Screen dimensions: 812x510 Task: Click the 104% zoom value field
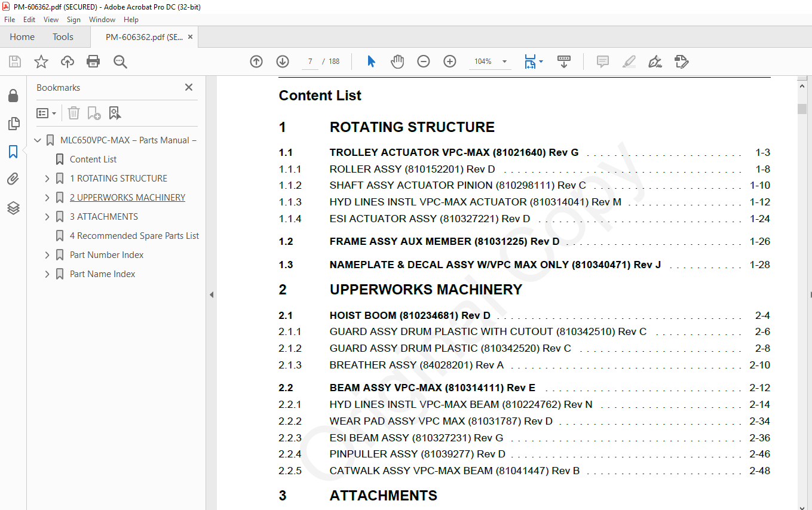click(x=483, y=62)
